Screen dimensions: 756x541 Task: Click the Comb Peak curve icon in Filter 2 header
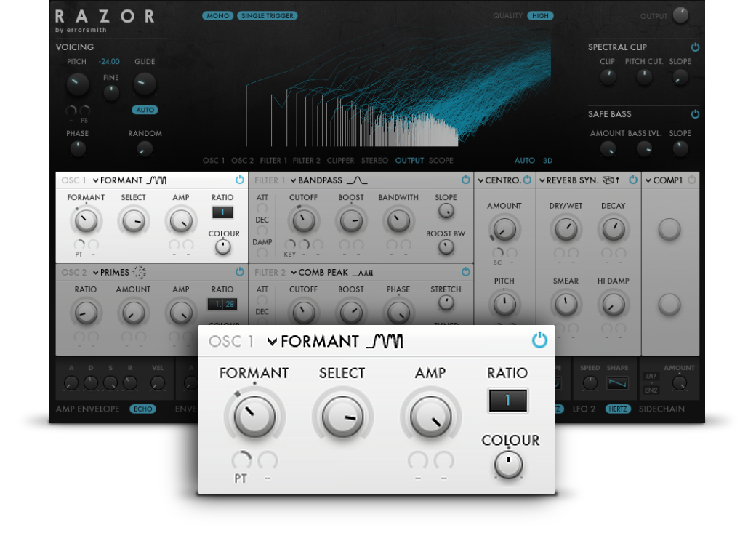(x=363, y=273)
